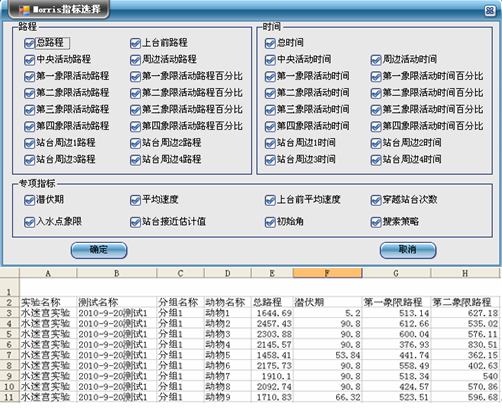Select row 11 header in spreadsheet
Image resolution: width=502 pixels, height=408 pixels.
pos(10,397)
